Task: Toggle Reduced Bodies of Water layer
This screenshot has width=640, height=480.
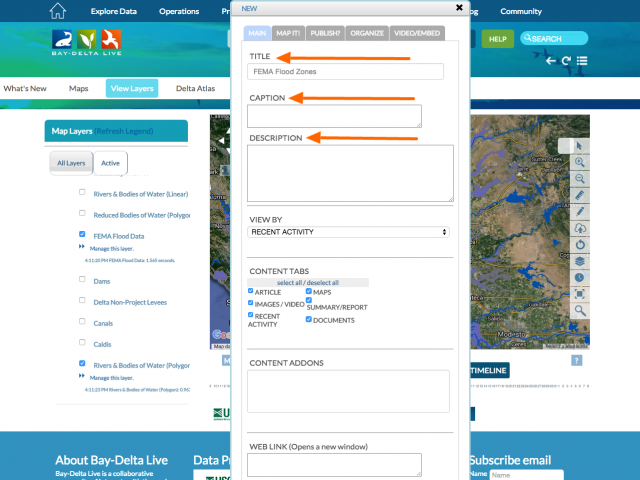Action: [82, 213]
